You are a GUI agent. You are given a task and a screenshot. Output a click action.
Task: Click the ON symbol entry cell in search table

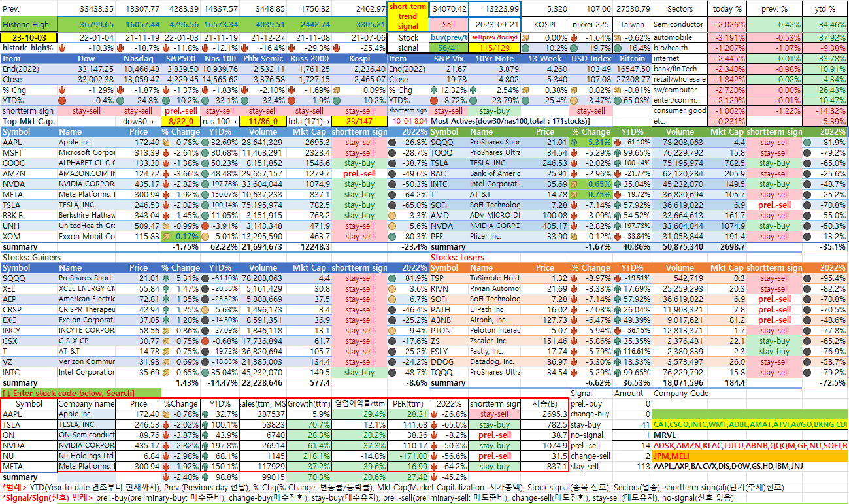[x=29, y=435]
